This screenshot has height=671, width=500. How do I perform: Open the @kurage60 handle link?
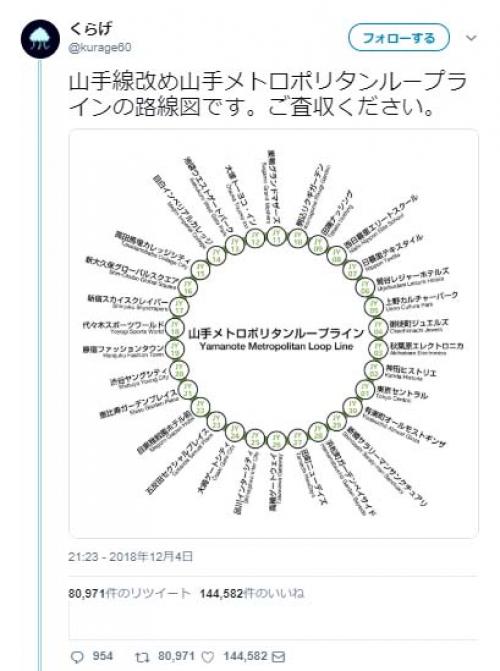point(100,47)
